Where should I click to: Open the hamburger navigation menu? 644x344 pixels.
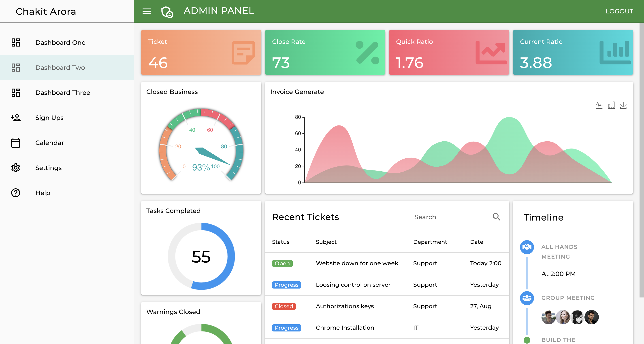coord(147,11)
